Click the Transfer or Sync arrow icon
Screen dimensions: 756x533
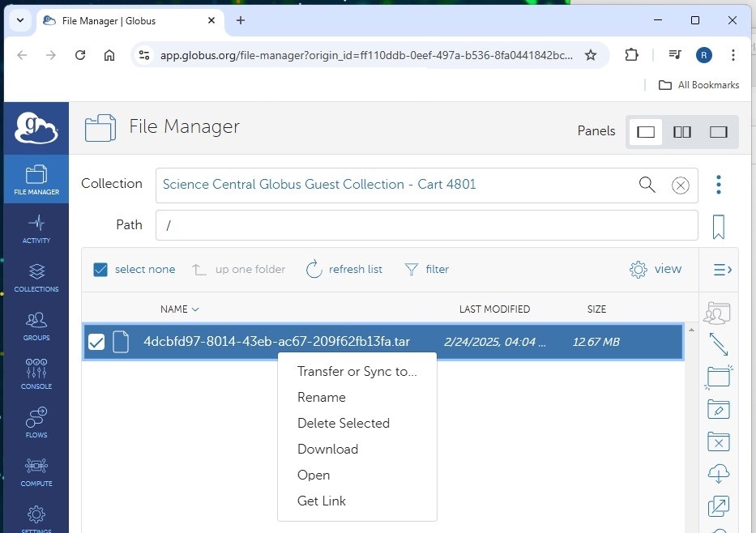[x=719, y=344]
